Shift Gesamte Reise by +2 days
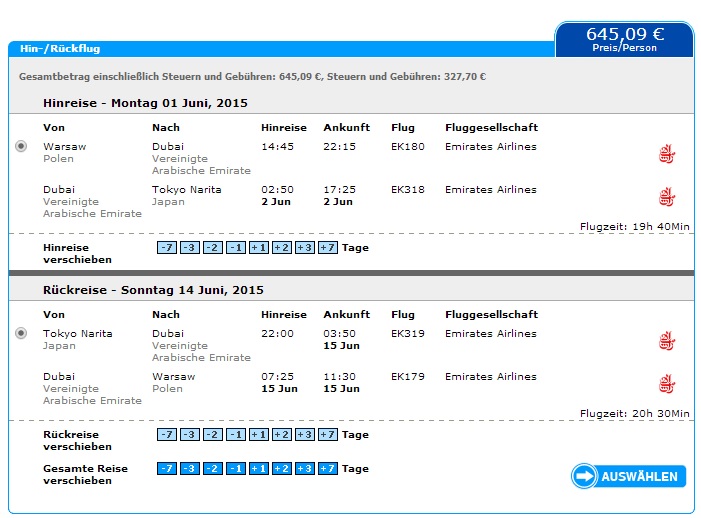This screenshot has height=518, width=701. pyautogui.click(x=282, y=468)
